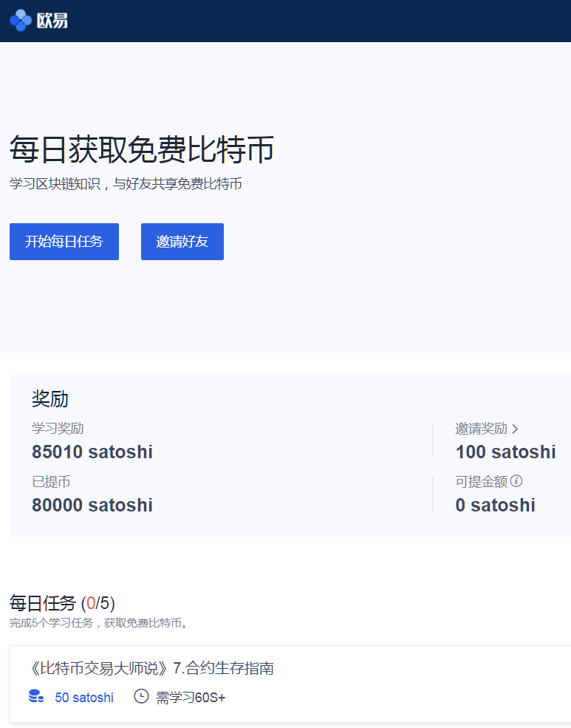Click the 50 satoshi reward label

84,698
